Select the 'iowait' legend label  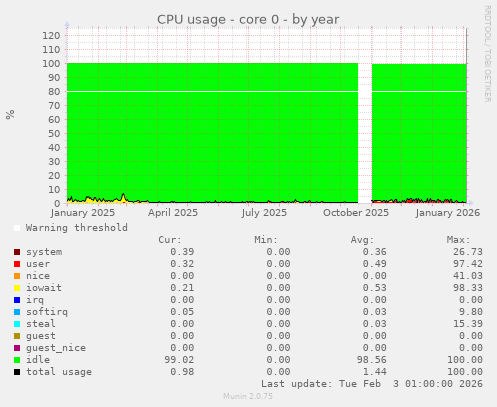[x=44, y=288]
